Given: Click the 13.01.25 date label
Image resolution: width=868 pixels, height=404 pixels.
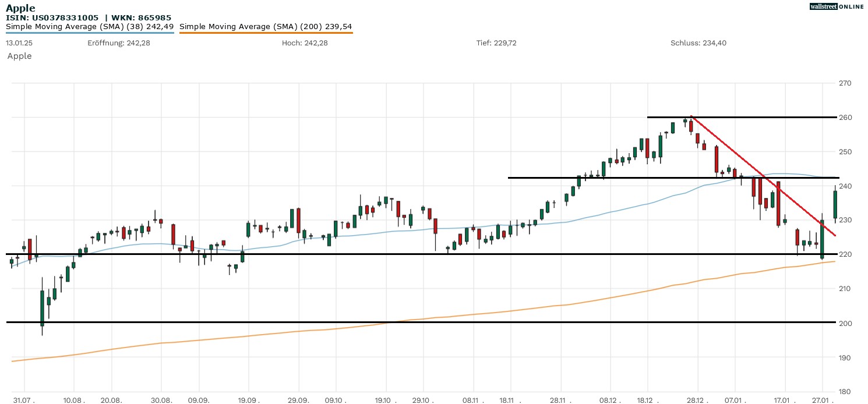Looking at the screenshot, I should tap(19, 43).
